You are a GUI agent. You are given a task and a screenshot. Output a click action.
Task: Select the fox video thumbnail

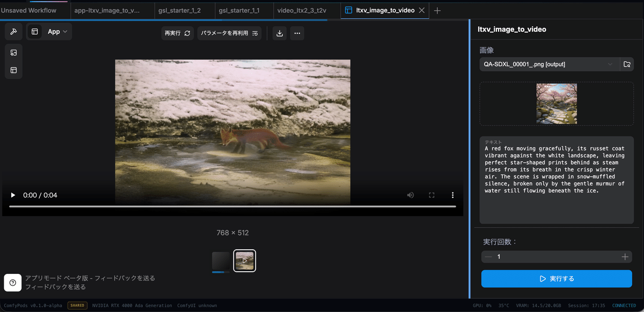(245, 261)
